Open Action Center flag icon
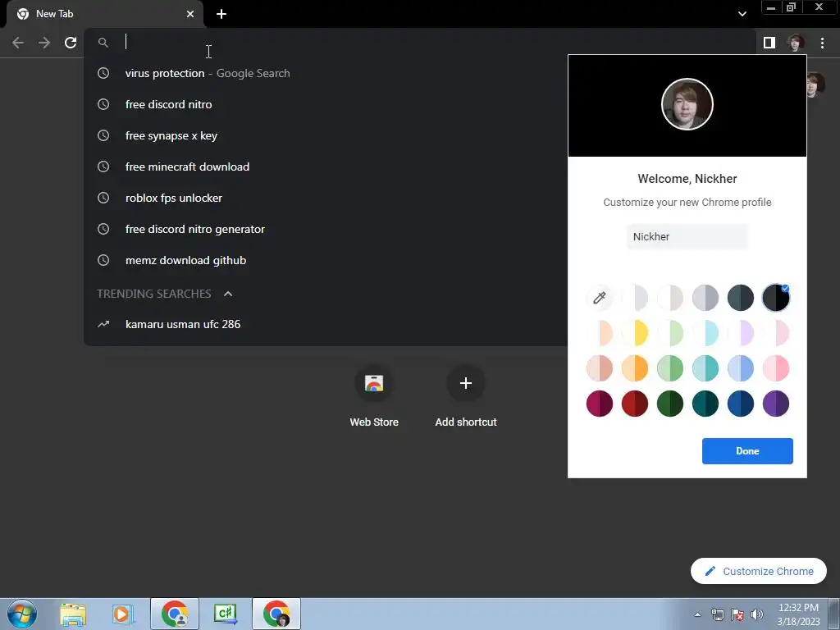 [x=737, y=614]
